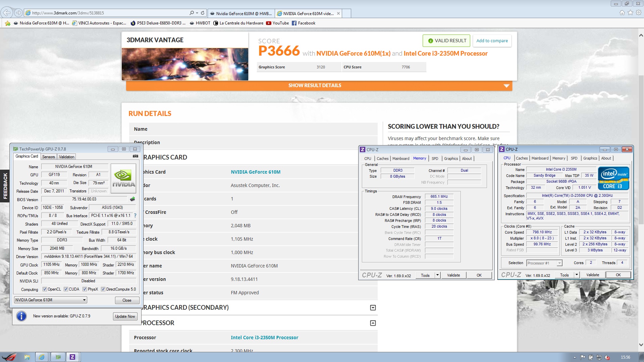Open the Tools dropdown arrow in Memory CPU-Z window
644x362 pixels.
tap(437, 275)
